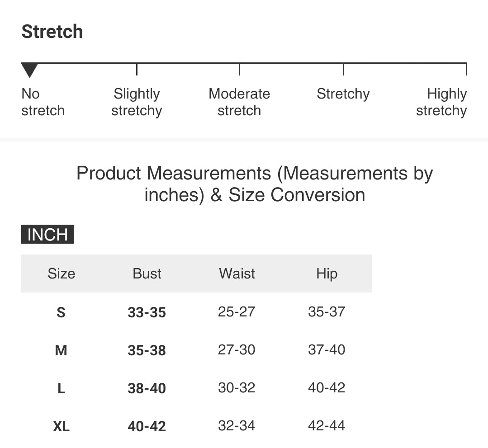Click the Size column header
This screenshot has height=448, width=488.
(x=62, y=274)
